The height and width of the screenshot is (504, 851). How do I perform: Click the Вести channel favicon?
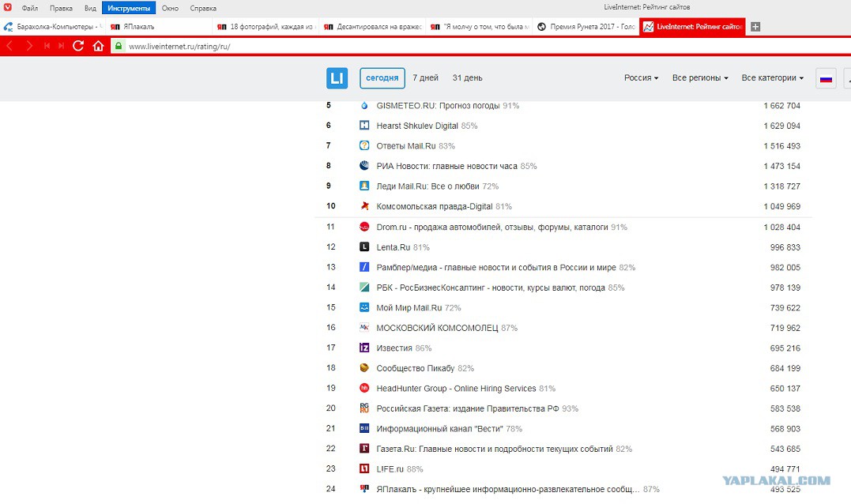click(x=364, y=428)
